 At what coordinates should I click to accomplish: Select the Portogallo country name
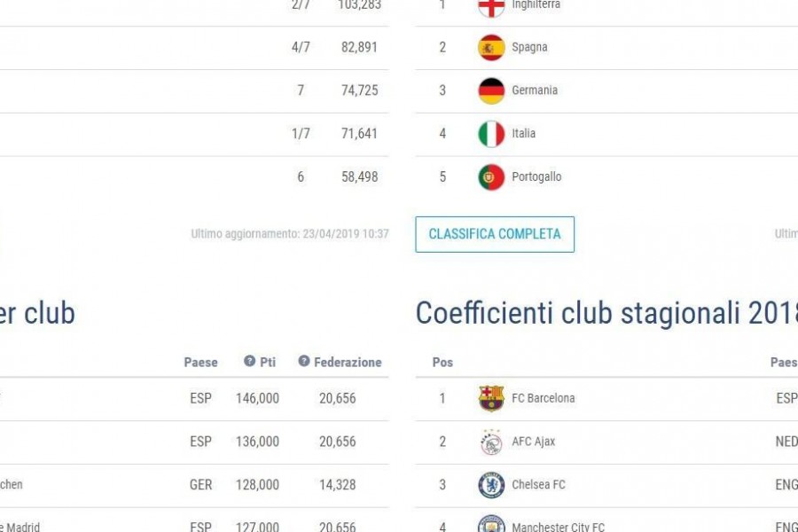pos(536,177)
